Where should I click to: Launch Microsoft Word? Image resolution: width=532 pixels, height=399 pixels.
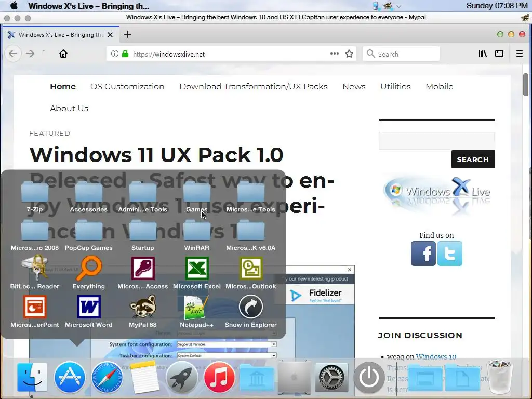[x=88, y=312]
